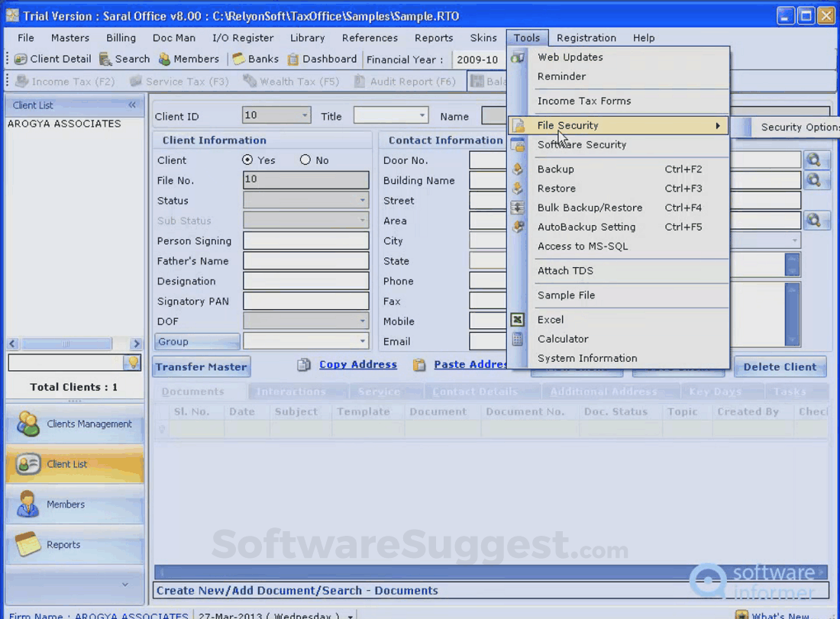Screen dimensions: 840x619
Task: Open the Client ID dropdown
Action: click(305, 116)
